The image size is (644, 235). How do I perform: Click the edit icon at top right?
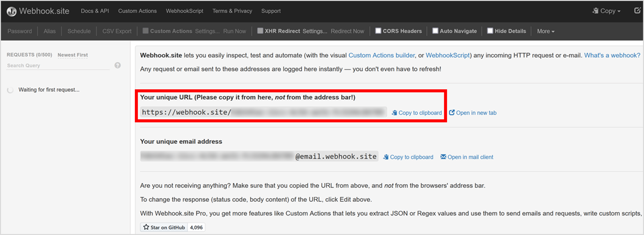pos(637,11)
